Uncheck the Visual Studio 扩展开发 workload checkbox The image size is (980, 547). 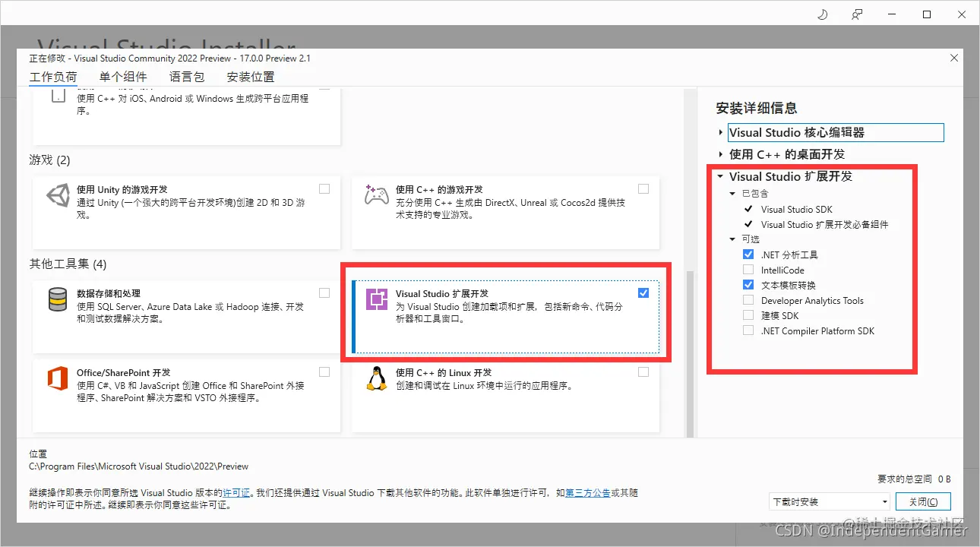click(643, 292)
